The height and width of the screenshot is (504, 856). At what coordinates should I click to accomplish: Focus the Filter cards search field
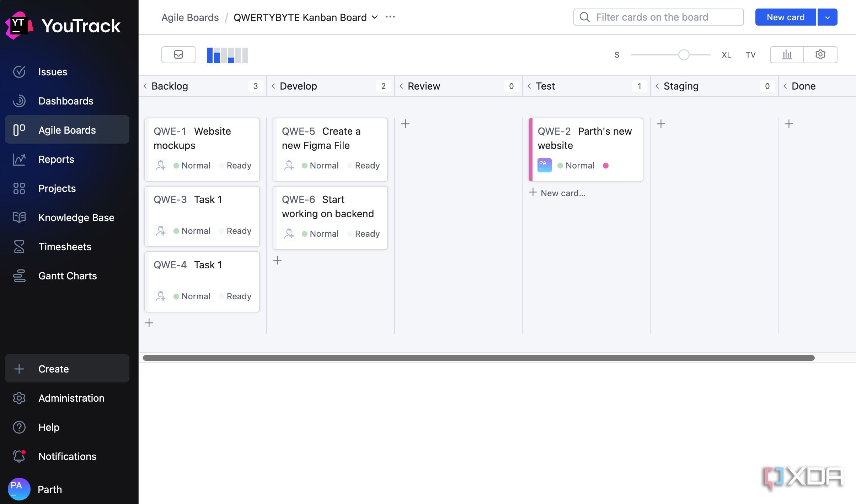pyautogui.click(x=658, y=17)
